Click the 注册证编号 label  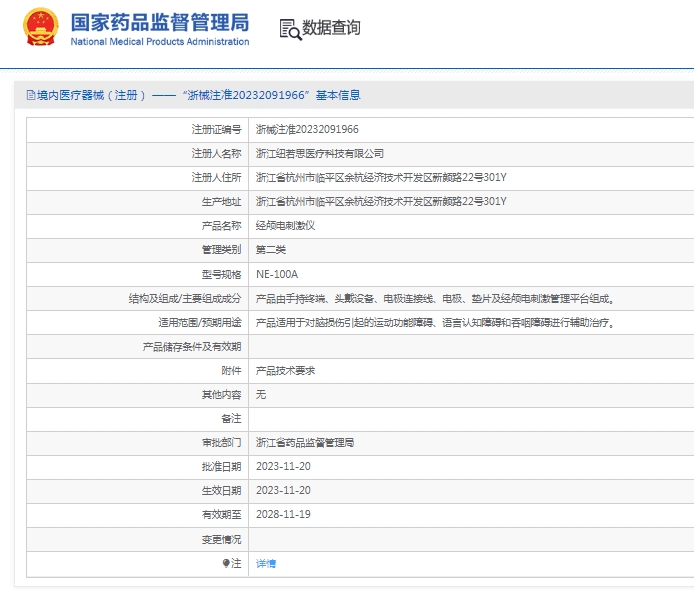(216, 129)
